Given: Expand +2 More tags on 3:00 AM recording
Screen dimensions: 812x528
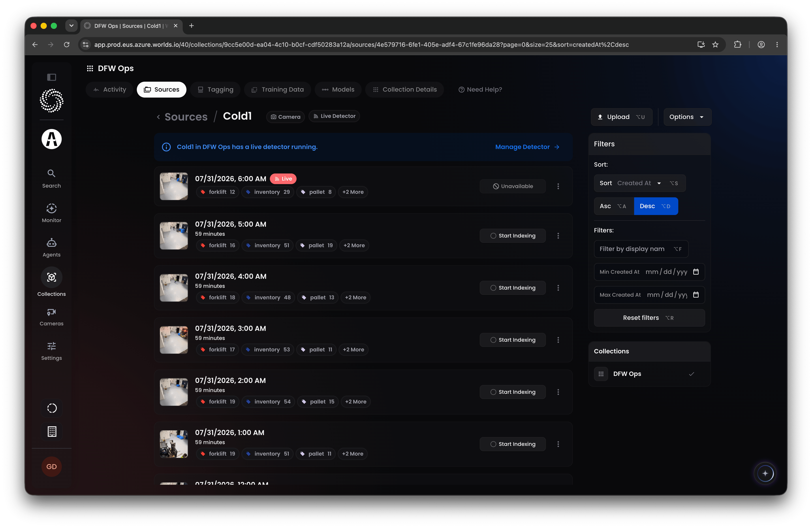Looking at the screenshot, I should pyautogui.click(x=353, y=350).
